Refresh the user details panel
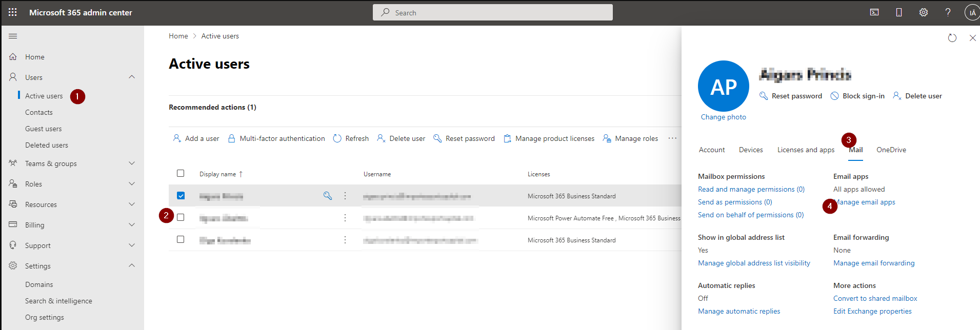980x330 pixels. click(x=952, y=38)
